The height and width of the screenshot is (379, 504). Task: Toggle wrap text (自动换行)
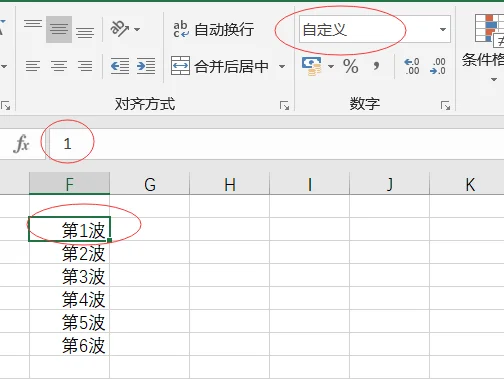pos(214,29)
